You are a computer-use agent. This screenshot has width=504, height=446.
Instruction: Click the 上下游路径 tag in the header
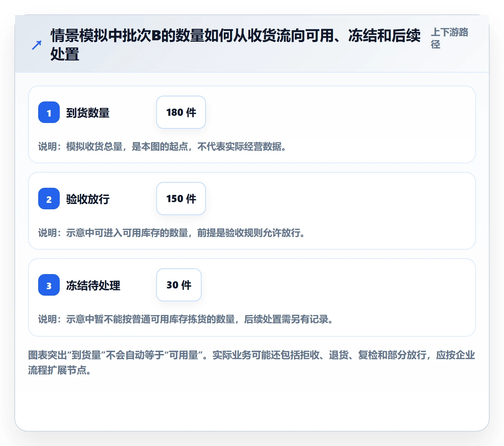point(450,38)
